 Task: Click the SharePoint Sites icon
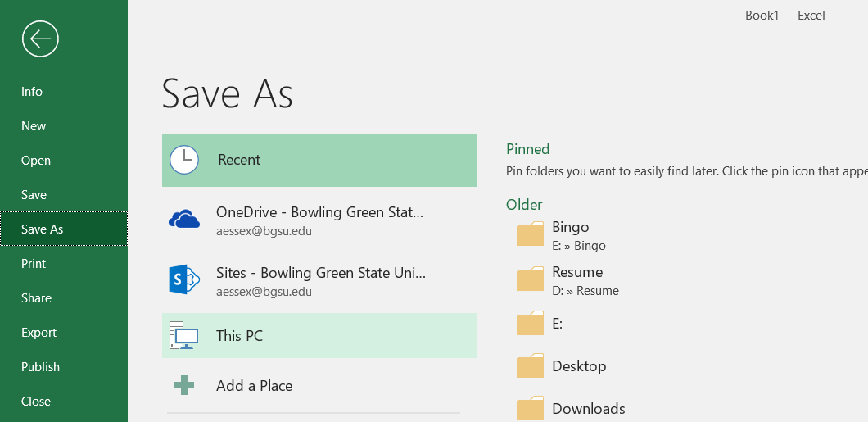click(x=184, y=279)
